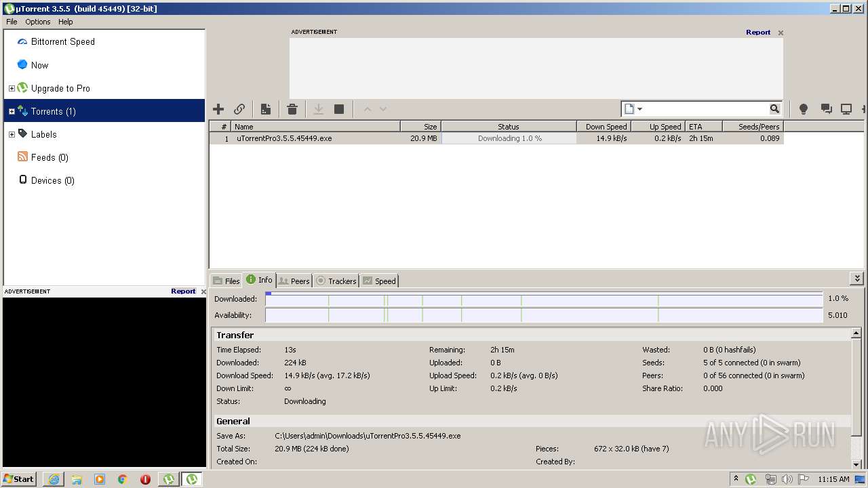
Task: Sort torrents by Size column
Action: click(x=420, y=126)
